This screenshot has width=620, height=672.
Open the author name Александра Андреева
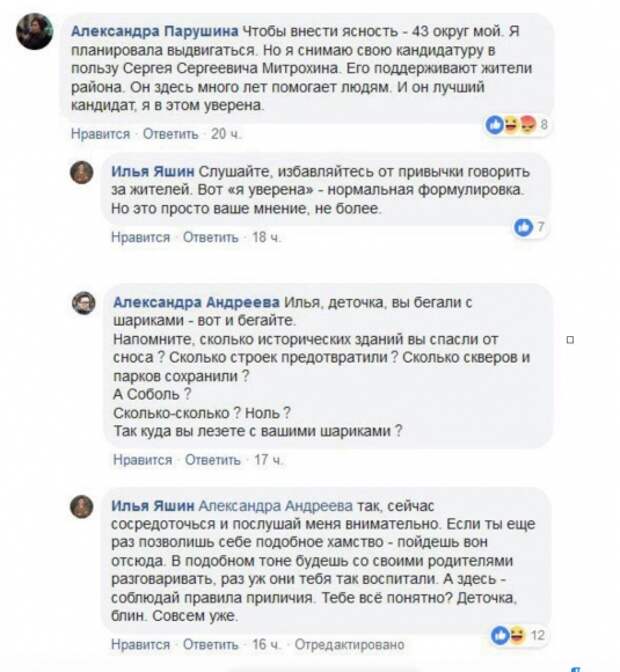[196, 301]
